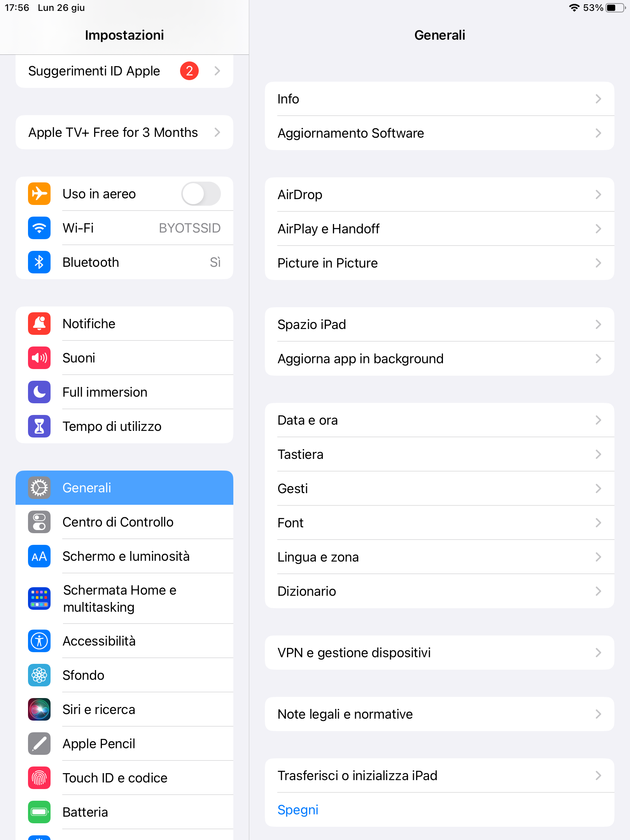Open the Tastiera settings row
The width and height of the screenshot is (630, 840).
point(439,454)
